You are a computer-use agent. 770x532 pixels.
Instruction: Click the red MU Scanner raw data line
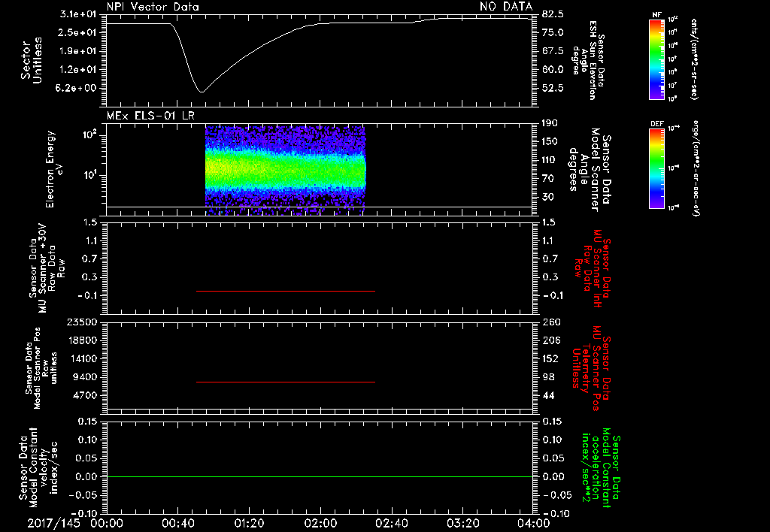pyautogui.click(x=285, y=291)
